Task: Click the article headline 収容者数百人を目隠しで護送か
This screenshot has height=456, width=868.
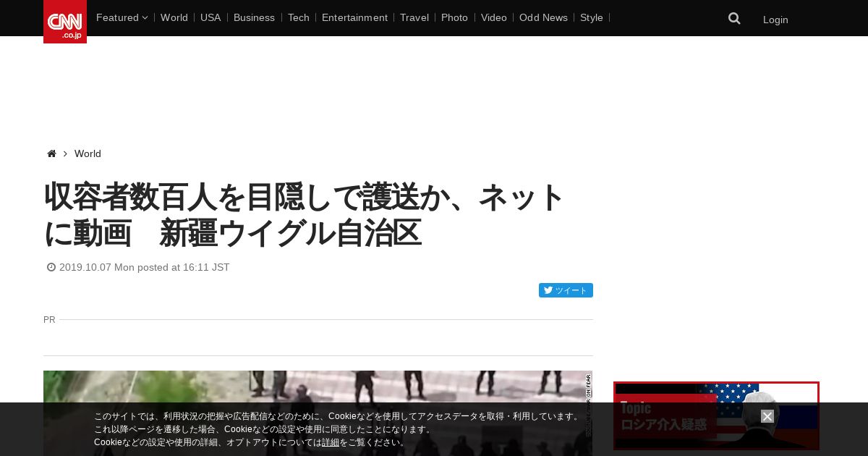Action: [304, 215]
